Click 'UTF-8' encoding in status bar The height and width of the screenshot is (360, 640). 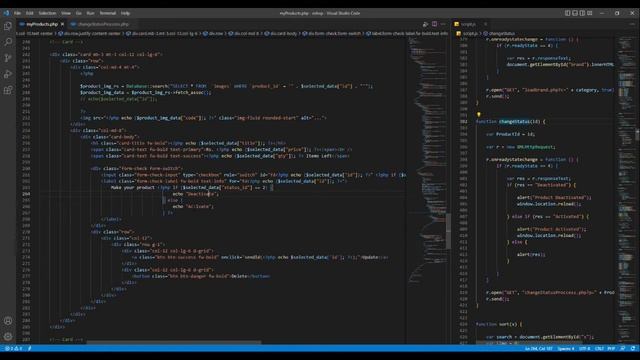pos(584,349)
